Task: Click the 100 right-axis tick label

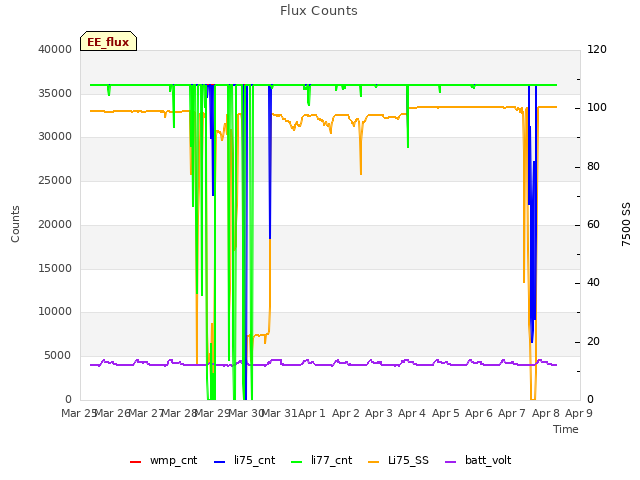Action: click(x=597, y=107)
